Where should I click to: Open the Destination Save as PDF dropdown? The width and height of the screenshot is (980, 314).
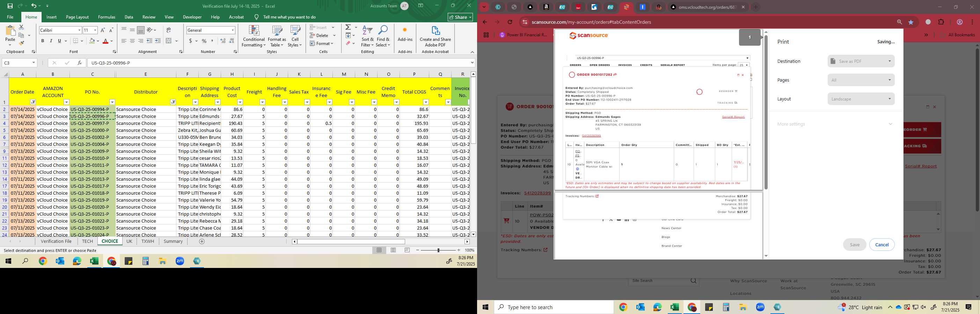pos(861,61)
